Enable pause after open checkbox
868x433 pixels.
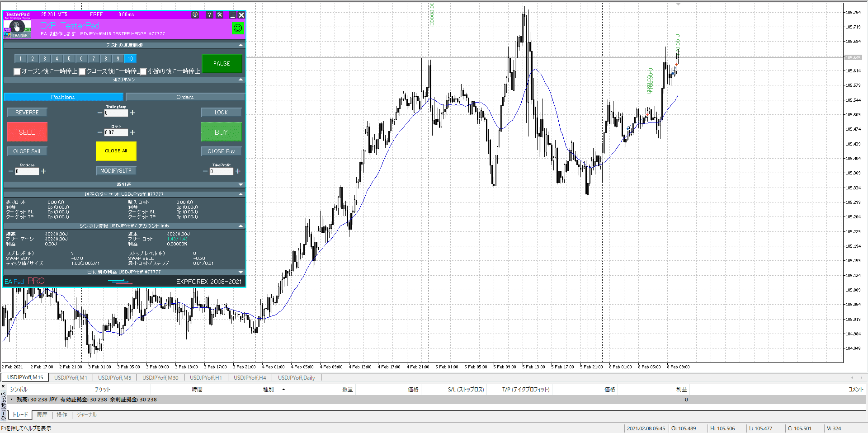[17, 71]
